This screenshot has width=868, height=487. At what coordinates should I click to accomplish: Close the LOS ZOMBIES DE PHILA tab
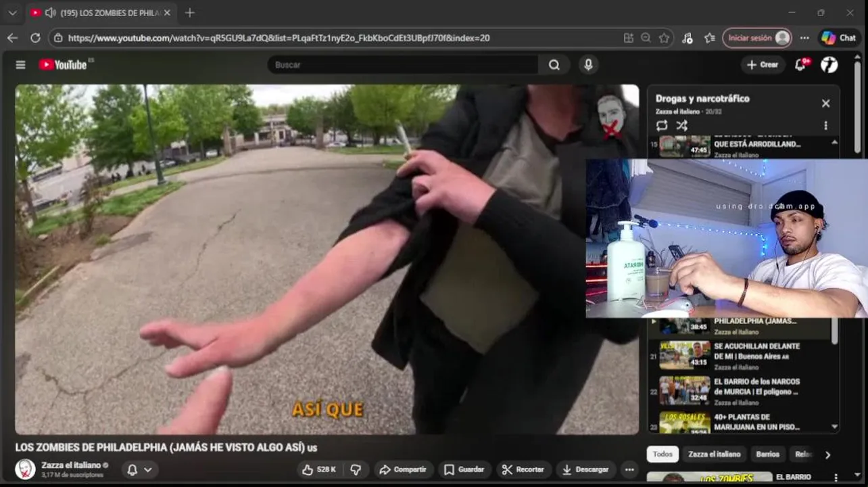167,13
